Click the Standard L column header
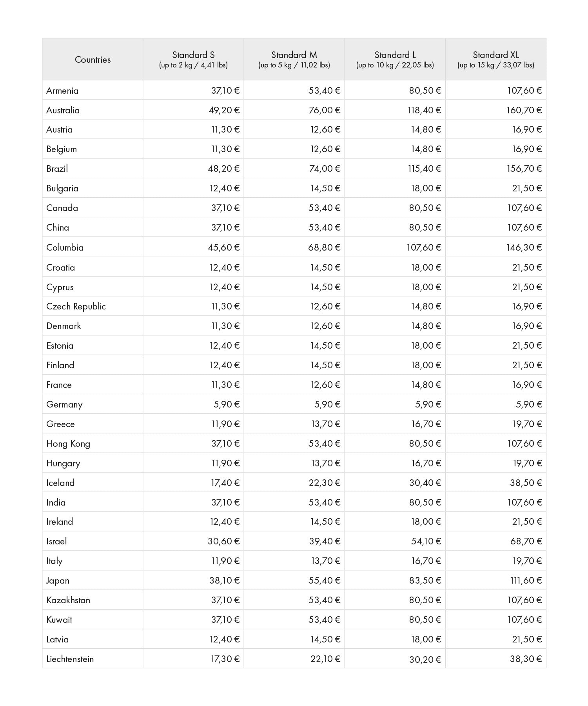Viewport: 588px width, 706px height. tap(395, 60)
